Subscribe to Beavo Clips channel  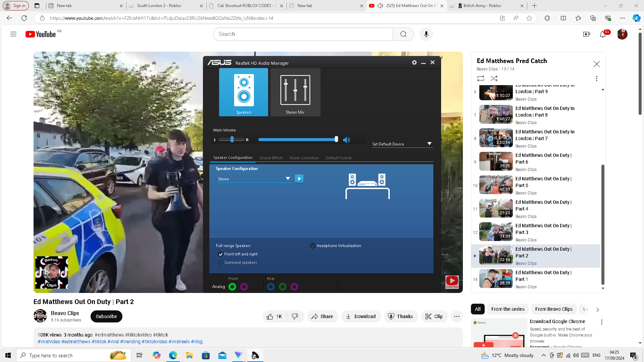[106, 316]
